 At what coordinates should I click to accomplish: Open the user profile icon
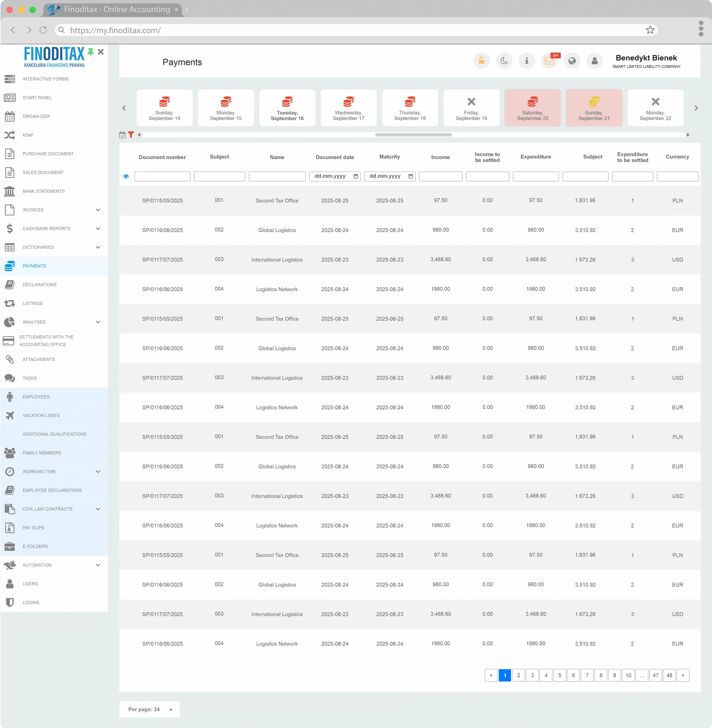click(594, 61)
